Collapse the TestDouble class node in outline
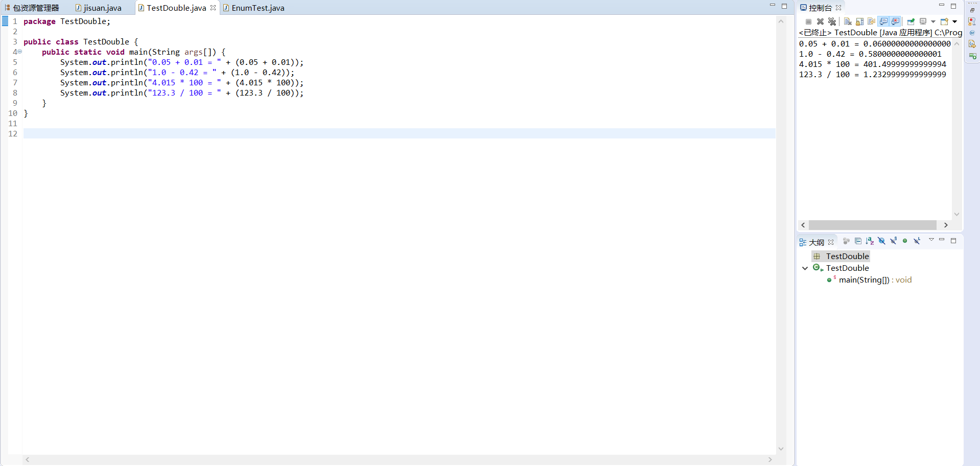Viewport: 980px width, 466px height. click(805, 268)
